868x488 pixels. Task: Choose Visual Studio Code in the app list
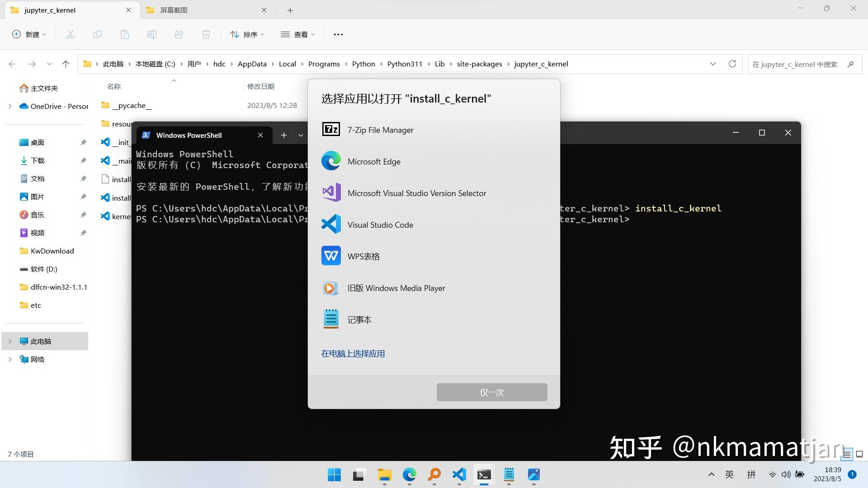point(380,225)
